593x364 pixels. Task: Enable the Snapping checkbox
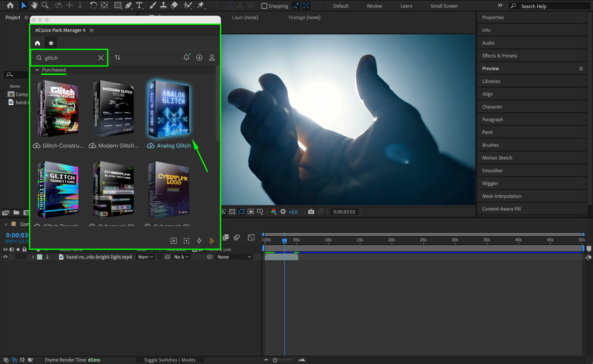click(x=264, y=6)
